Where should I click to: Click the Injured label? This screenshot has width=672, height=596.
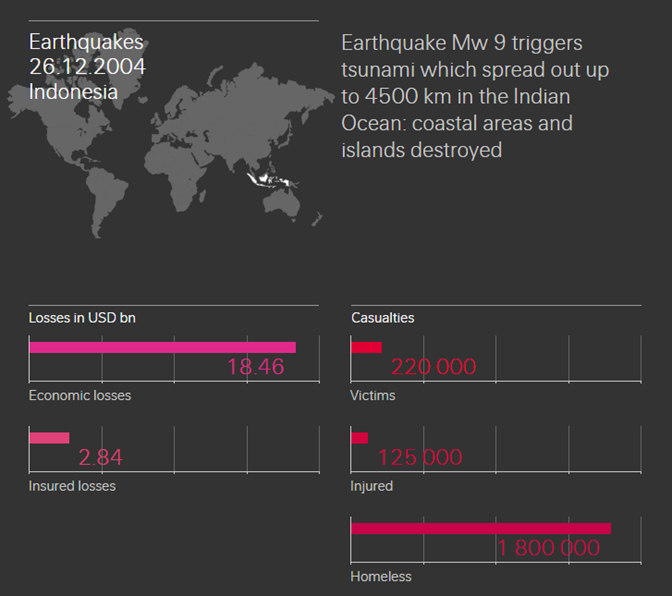[372, 486]
